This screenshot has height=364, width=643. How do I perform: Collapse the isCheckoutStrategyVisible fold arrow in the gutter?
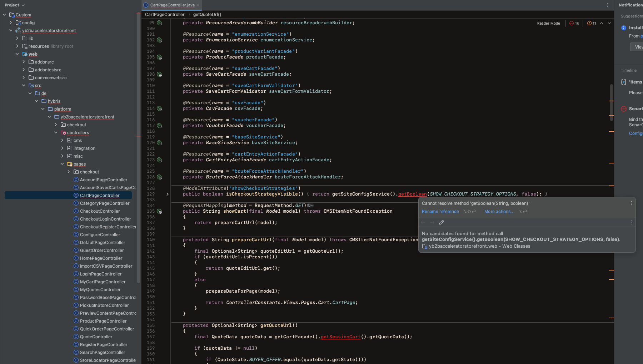[x=168, y=194]
